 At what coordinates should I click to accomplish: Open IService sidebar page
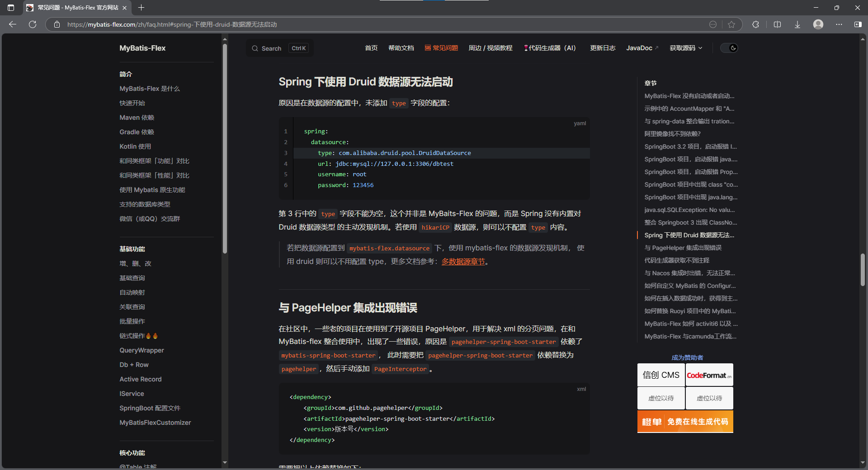132,394
